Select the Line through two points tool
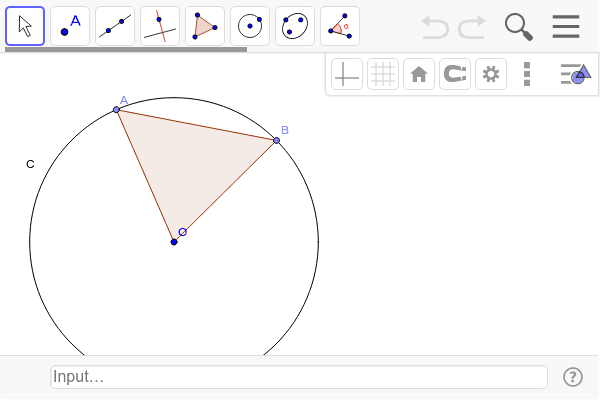Screen dimensions: 600x400 point(115,26)
